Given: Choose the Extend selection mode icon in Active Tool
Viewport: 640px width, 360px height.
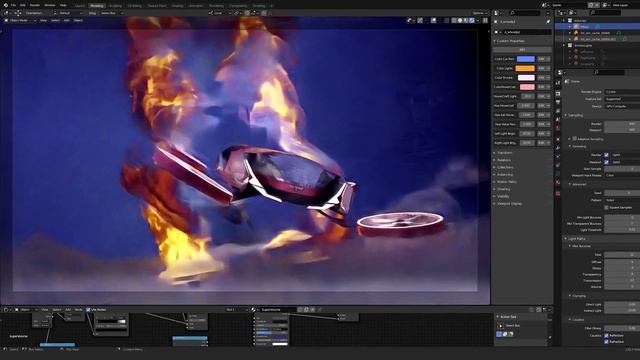Looking at the screenshot, I should click(x=505, y=334).
